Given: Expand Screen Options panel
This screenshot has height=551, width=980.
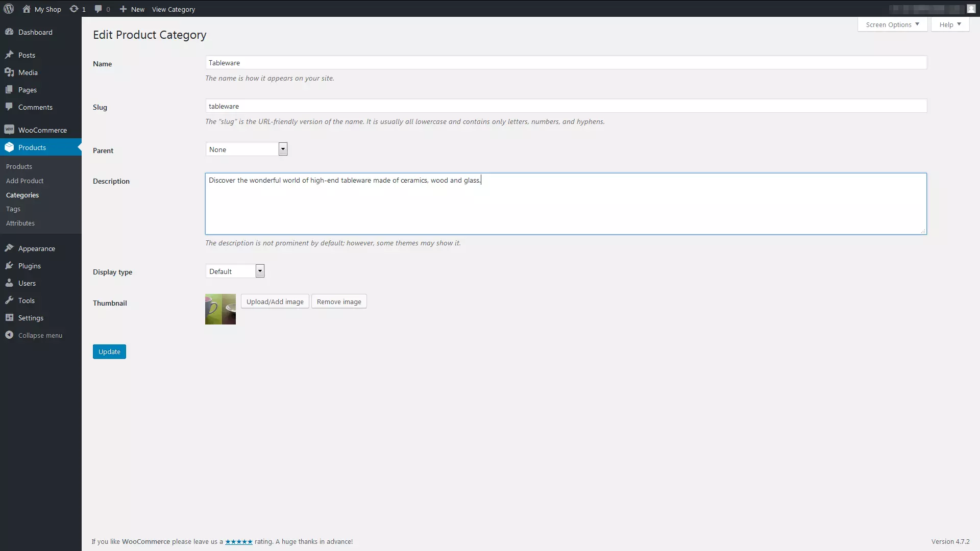Looking at the screenshot, I should (892, 24).
